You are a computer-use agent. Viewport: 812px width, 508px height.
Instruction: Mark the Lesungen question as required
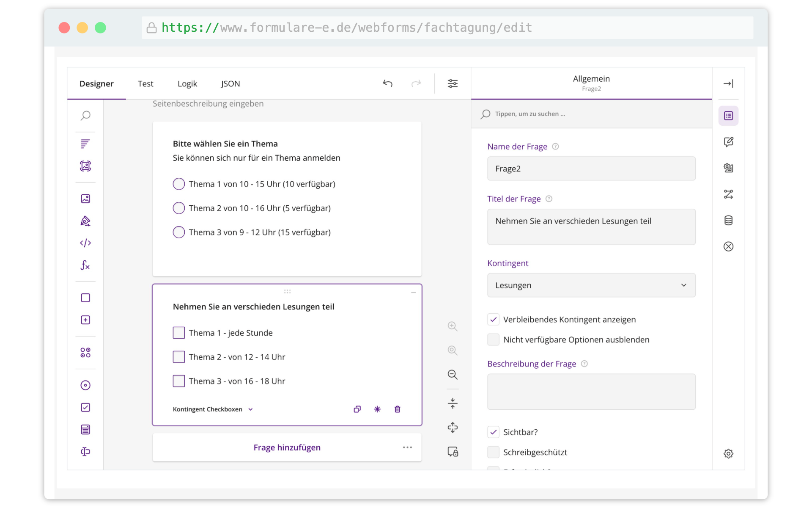click(377, 409)
